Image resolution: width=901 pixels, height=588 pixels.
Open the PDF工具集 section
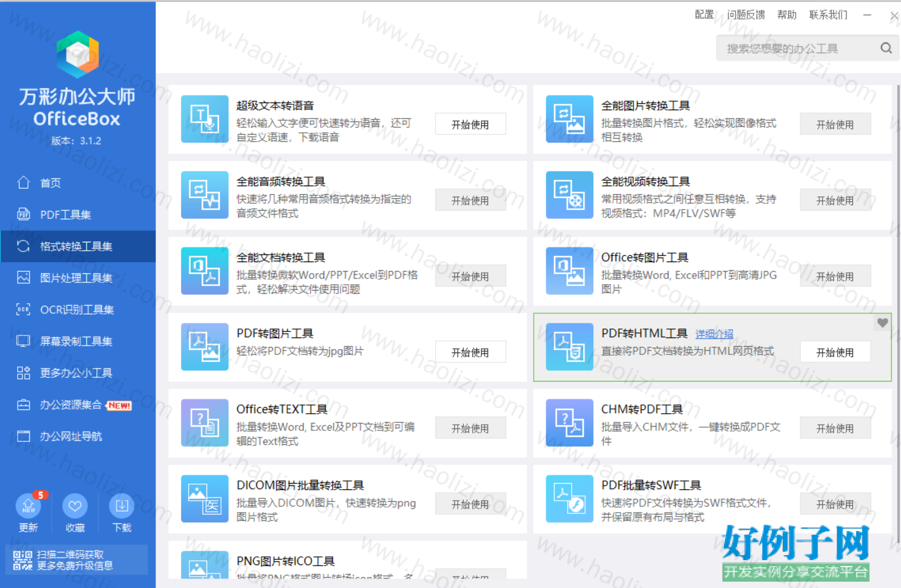click(x=78, y=215)
